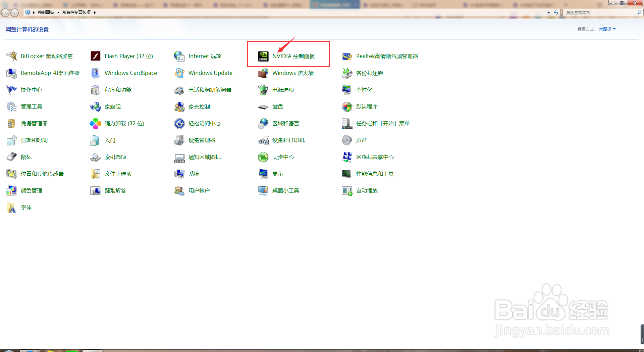Viewport: 644px width, 352px height.
Task: Click the Forward navigation button
Action: [x=15, y=13]
